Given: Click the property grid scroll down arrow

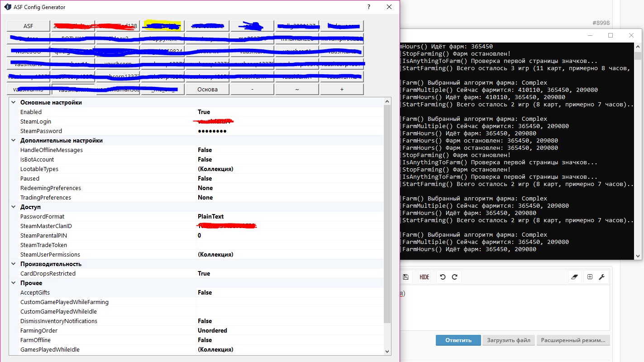Looking at the screenshot, I should tap(387, 351).
